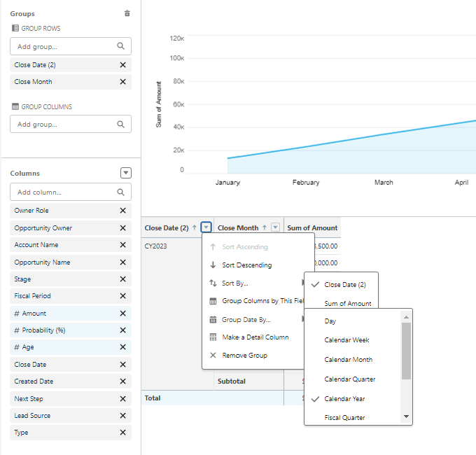Open the Columns panel dropdown arrow
The width and height of the screenshot is (476, 455).
point(126,173)
